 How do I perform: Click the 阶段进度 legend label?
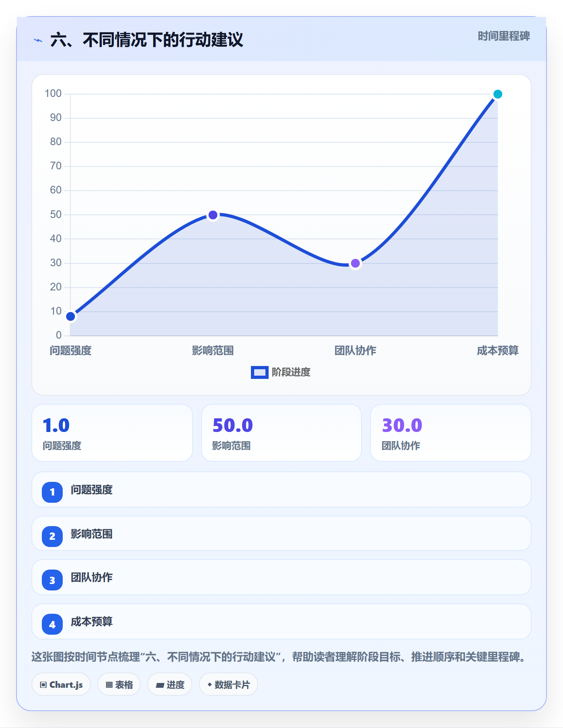(x=291, y=372)
